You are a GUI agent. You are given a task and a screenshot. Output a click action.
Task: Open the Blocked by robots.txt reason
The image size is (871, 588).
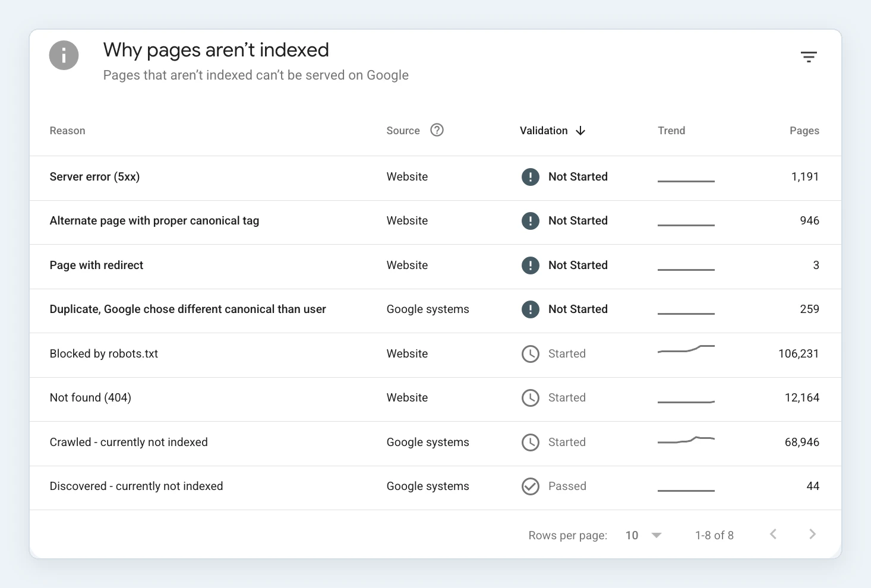tap(104, 354)
